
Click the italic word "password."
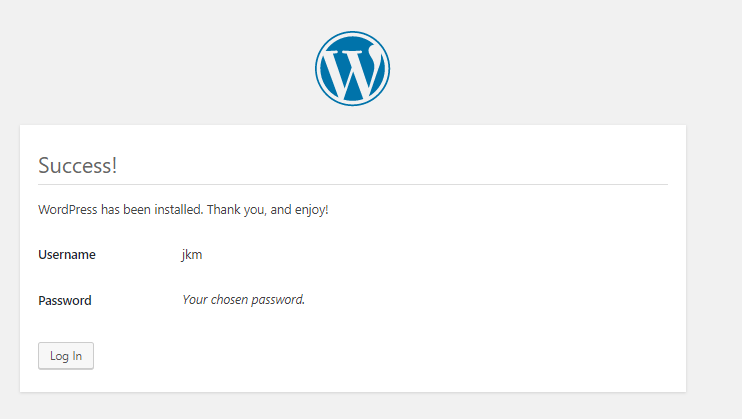click(278, 300)
